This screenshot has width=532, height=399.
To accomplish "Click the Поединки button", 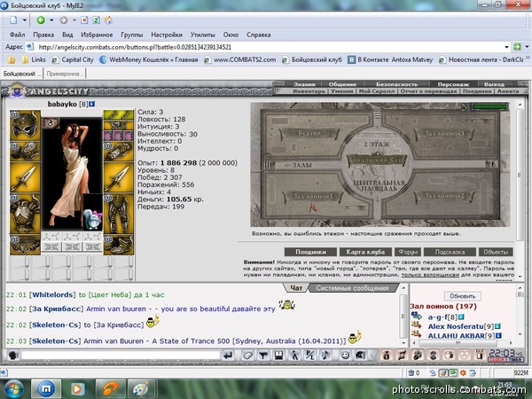I will coord(311,252).
